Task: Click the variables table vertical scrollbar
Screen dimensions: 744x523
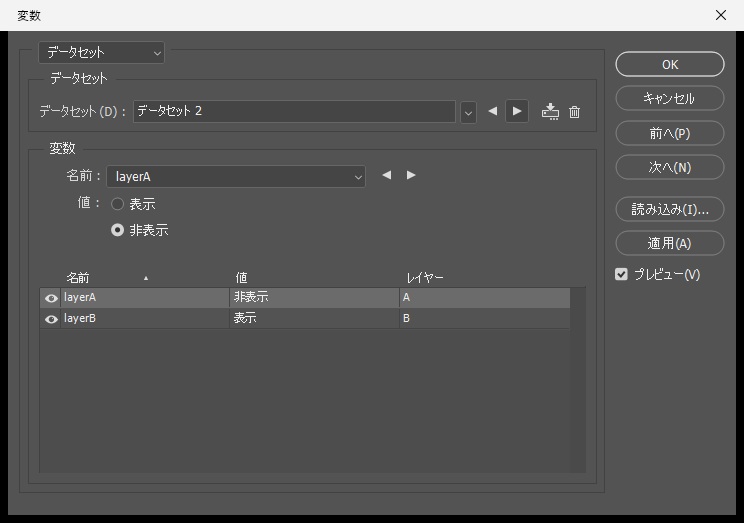Action: click(578, 380)
